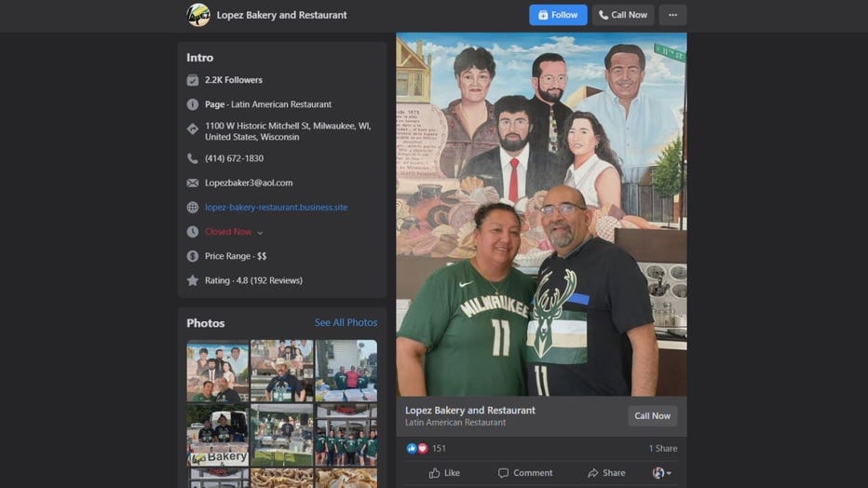
Task: Click the Lopez Bakery profile logo avatar
Action: point(198,15)
